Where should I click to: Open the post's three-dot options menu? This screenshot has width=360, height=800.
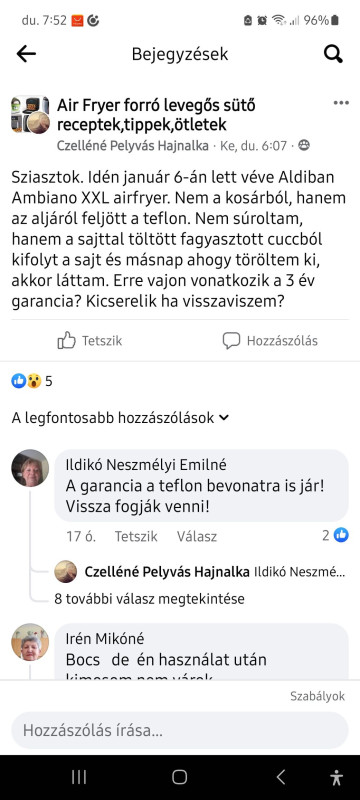(341, 103)
